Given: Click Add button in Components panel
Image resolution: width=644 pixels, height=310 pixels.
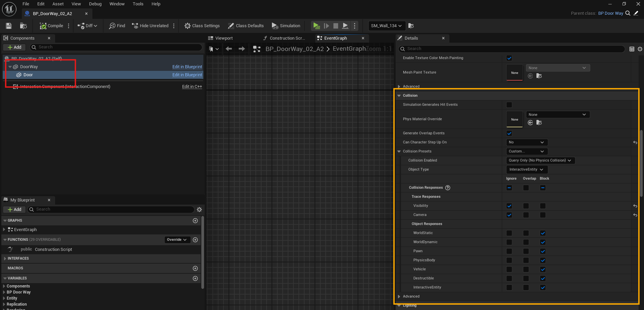Looking at the screenshot, I should click(x=14, y=47).
